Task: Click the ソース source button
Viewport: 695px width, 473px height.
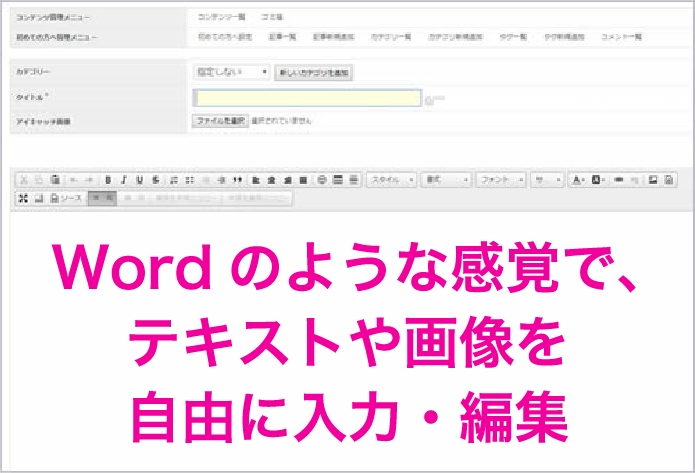Action: click(x=66, y=198)
